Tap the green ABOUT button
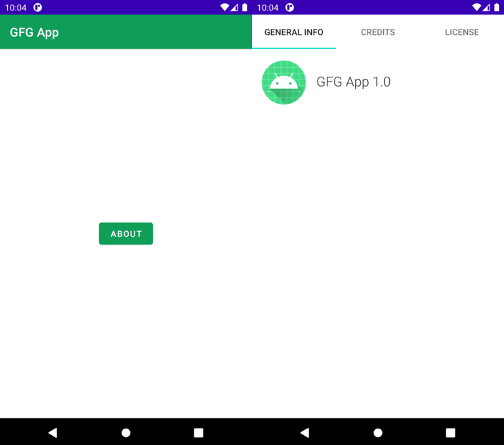 point(126,234)
